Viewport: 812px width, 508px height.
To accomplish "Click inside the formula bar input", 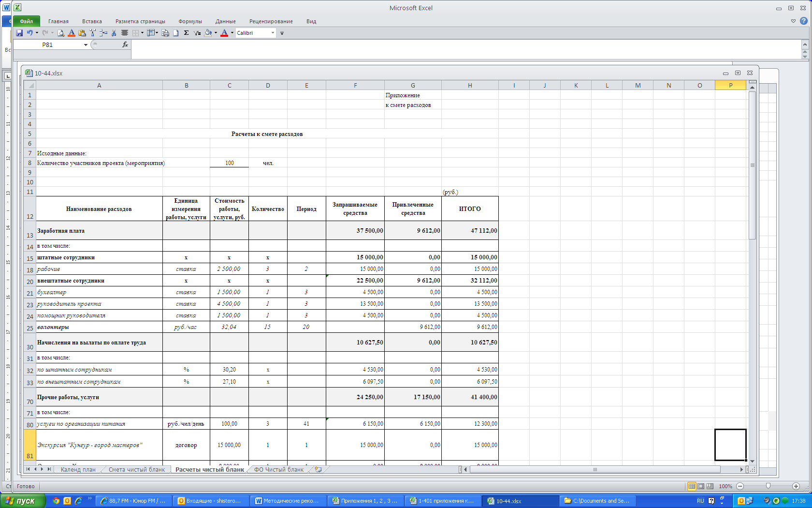I will [x=466, y=49].
